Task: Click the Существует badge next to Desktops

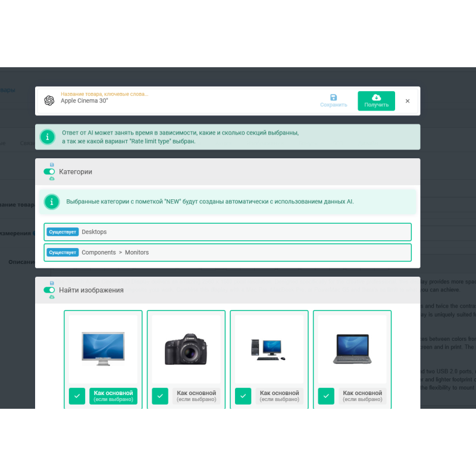Action: (62, 232)
